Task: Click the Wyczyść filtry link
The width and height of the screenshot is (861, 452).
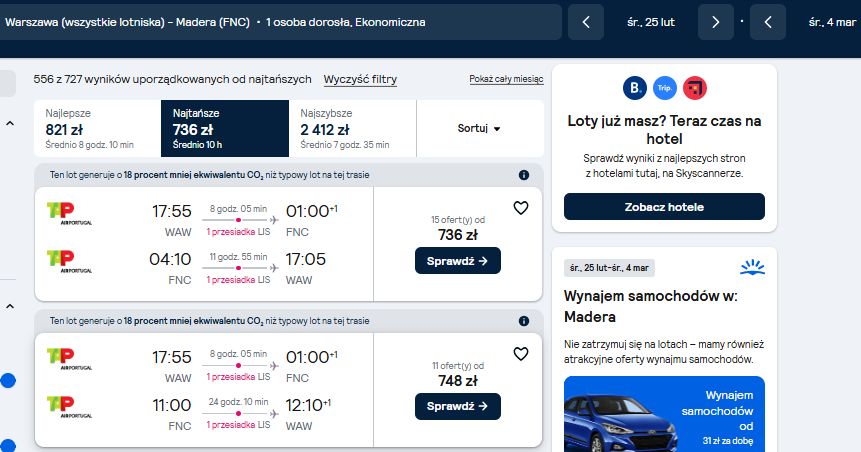Action: (x=360, y=79)
